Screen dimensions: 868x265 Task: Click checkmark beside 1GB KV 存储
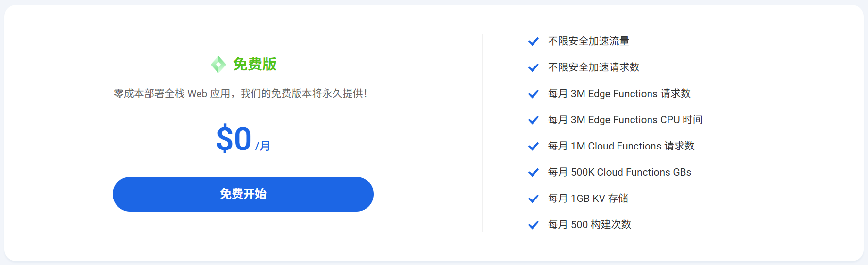pyautogui.click(x=533, y=199)
